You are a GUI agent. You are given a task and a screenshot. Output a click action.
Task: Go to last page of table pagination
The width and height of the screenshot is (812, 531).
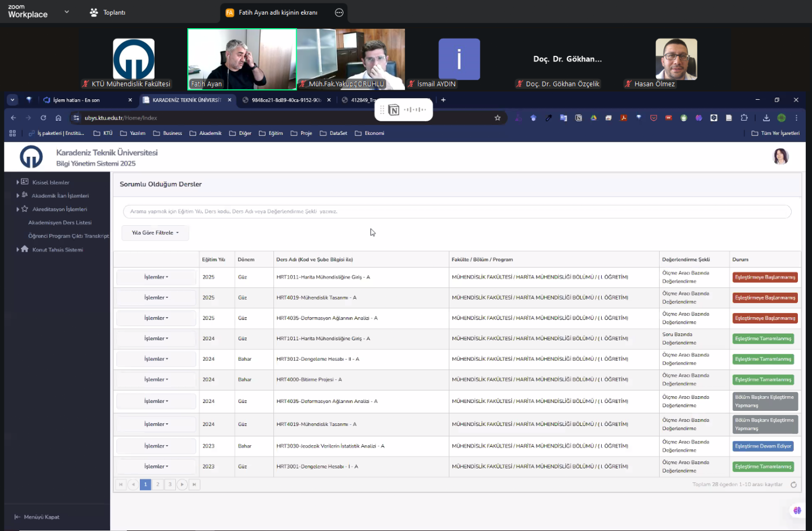click(x=195, y=485)
